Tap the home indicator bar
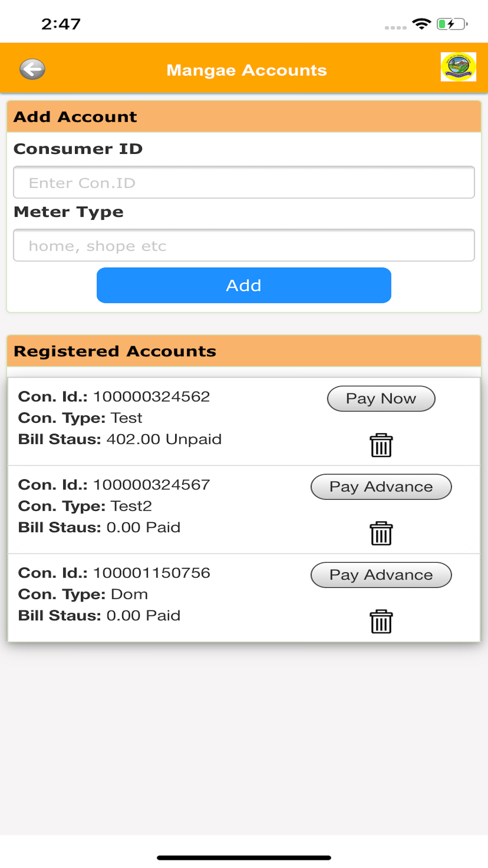 pos(244,857)
